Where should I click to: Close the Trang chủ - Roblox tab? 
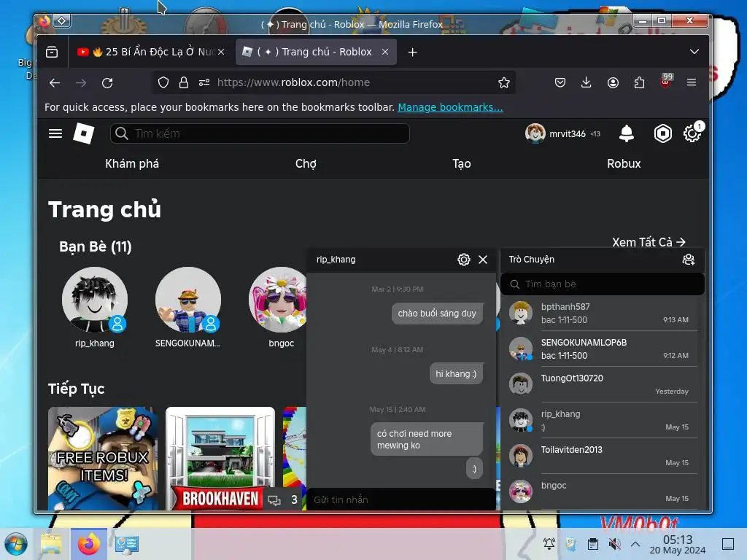[x=385, y=52]
